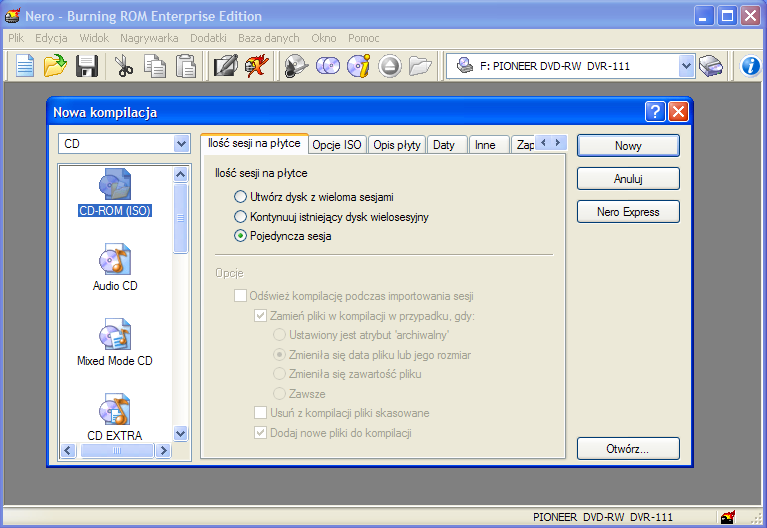Open the Widok menu
Image resolution: width=767 pixels, height=528 pixels.
click(x=94, y=38)
